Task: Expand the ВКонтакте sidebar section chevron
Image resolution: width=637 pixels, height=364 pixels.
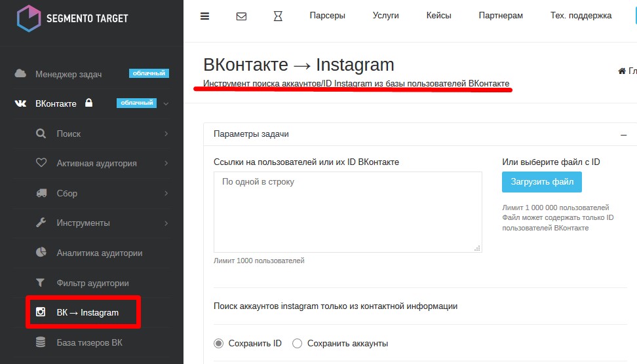Action: point(166,104)
